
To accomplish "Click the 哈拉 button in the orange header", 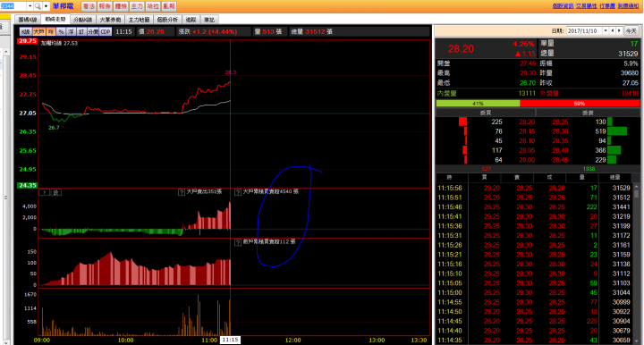I will [153, 6].
